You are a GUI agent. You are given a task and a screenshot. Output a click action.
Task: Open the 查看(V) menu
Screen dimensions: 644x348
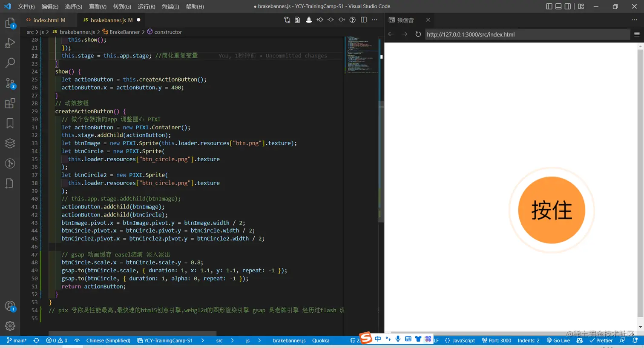(x=98, y=6)
